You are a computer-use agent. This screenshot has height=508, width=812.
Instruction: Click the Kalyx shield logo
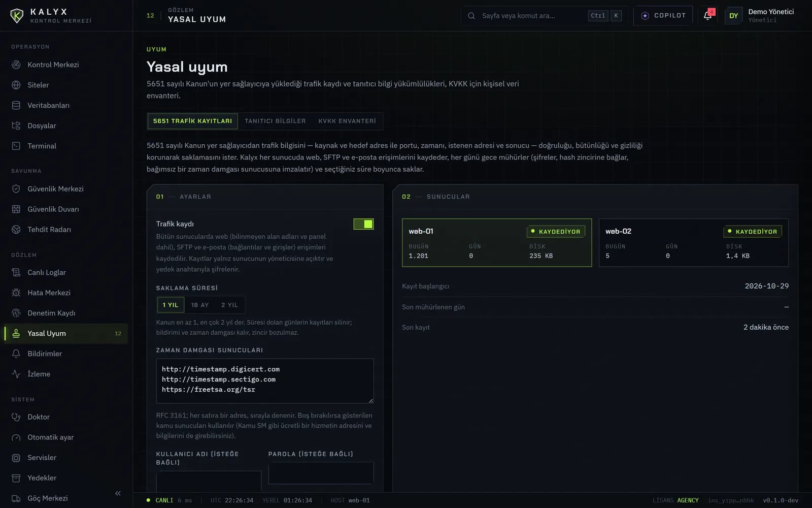[17, 16]
